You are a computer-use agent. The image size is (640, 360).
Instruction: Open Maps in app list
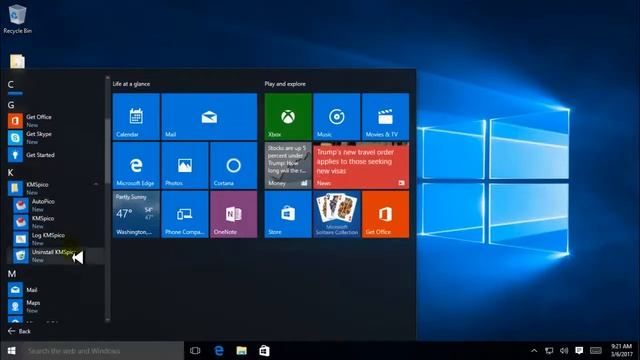55,307
